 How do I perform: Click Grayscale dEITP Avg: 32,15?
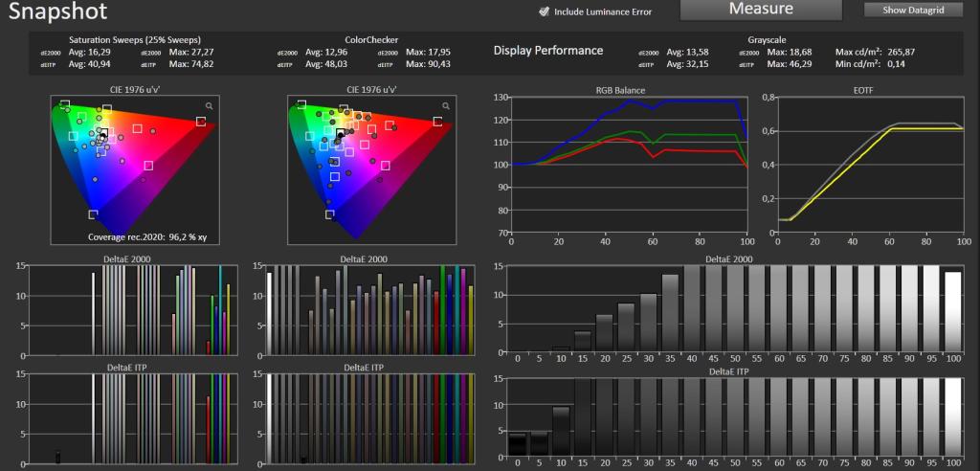click(x=687, y=64)
